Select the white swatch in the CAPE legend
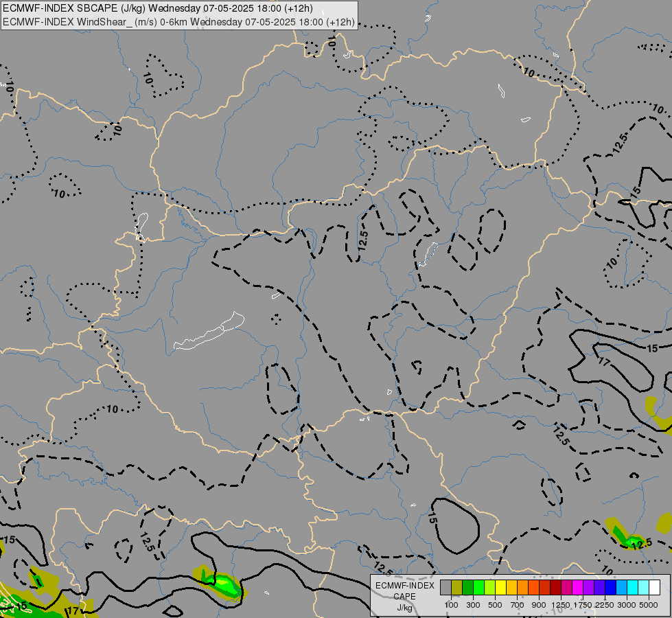The image size is (672, 618). coord(654,587)
